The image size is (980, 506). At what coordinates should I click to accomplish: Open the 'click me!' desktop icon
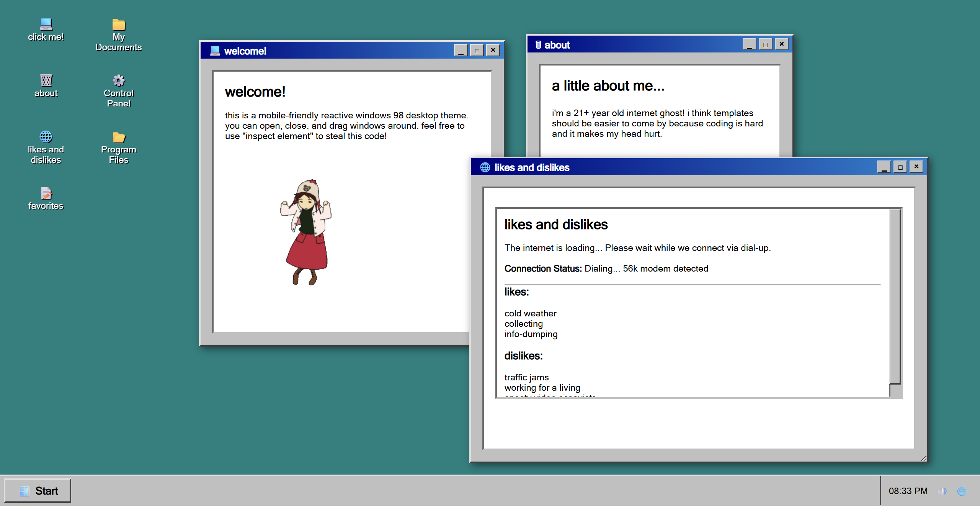tap(46, 25)
